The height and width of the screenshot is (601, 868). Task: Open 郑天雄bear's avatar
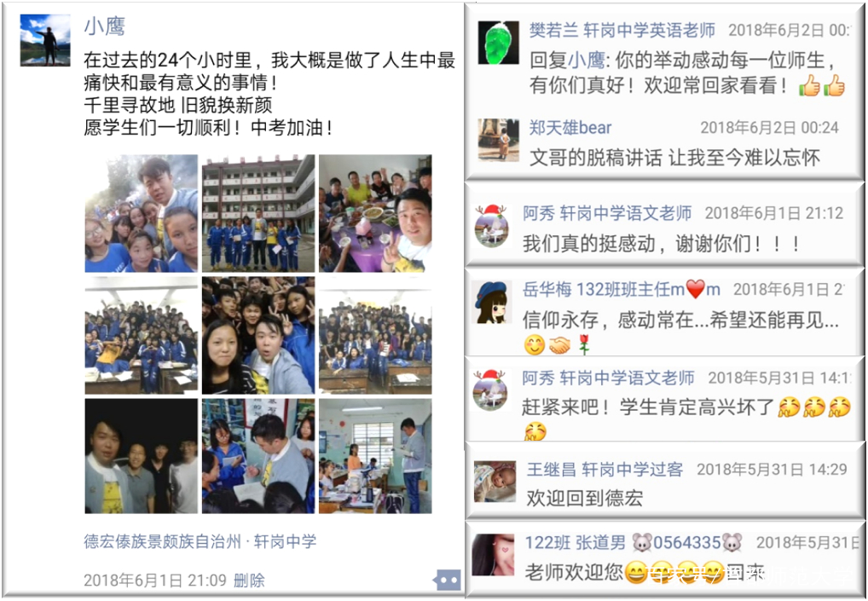pyautogui.click(x=498, y=141)
